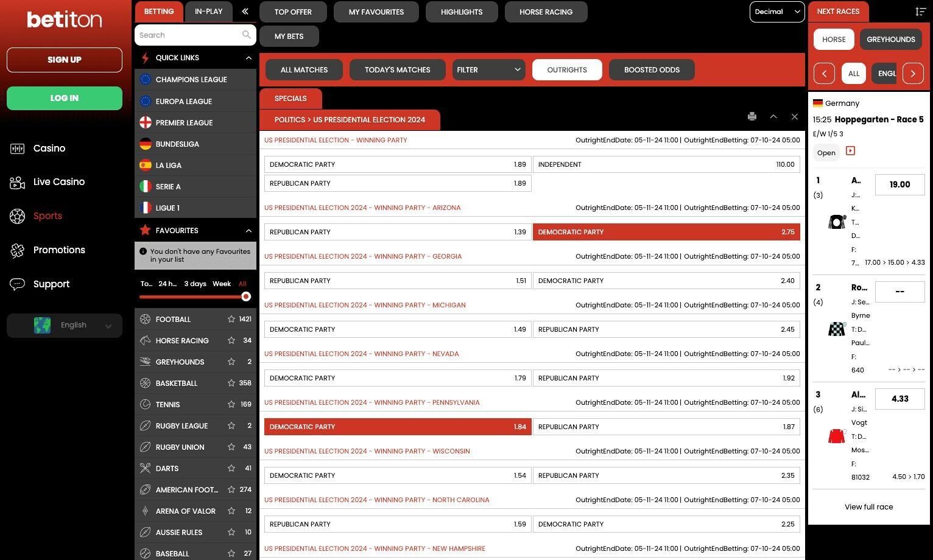Click the Live Casino icon
The width and height of the screenshot is (933, 560).
(18, 182)
